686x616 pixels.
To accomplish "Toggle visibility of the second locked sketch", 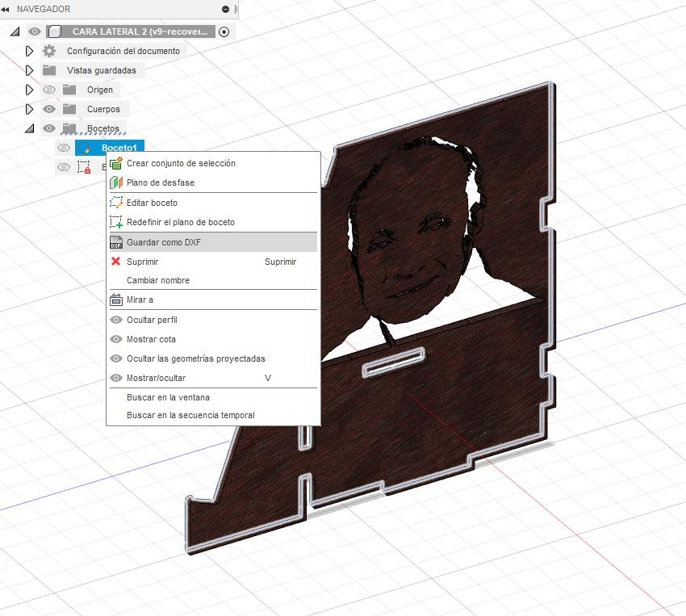I will click(x=64, y=167).
